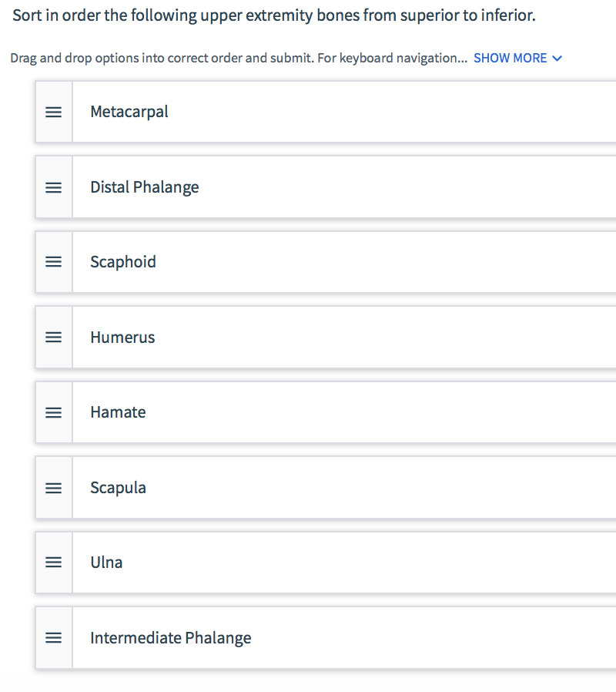This screenshot has width=616, height=692.
Task: Select the Ulna option label
Action: click(106, 563)
